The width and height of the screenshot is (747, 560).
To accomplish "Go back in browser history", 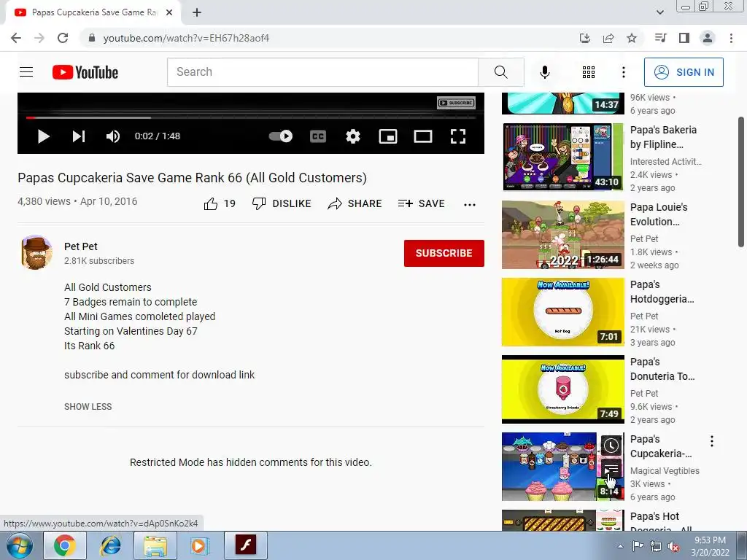I will coord(16,38).
